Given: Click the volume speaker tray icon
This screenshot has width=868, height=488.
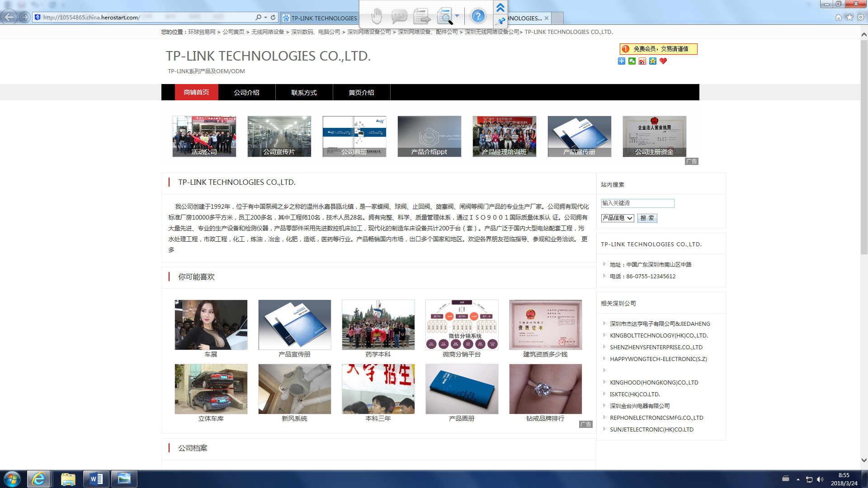Looking at the screenshot, I should [x=820, y=479].
